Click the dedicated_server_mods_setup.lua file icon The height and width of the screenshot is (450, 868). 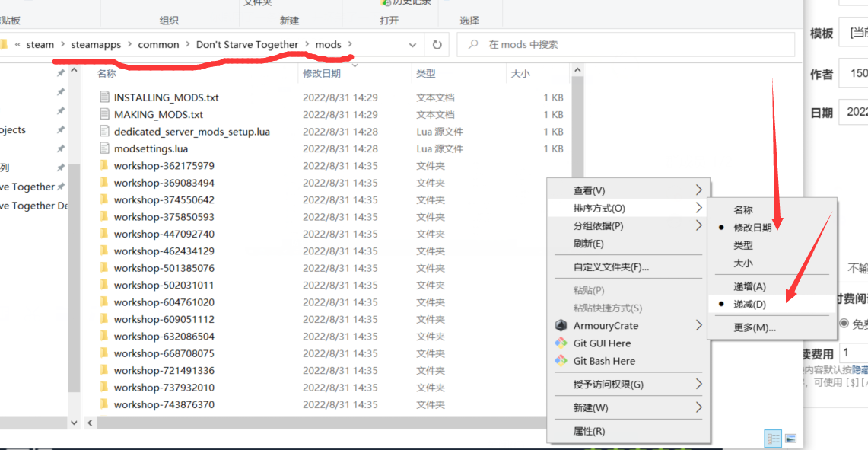click(105, 131)
